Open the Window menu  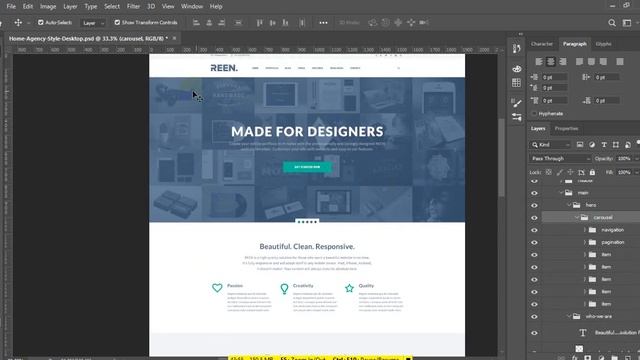click(x=192, y=7)
